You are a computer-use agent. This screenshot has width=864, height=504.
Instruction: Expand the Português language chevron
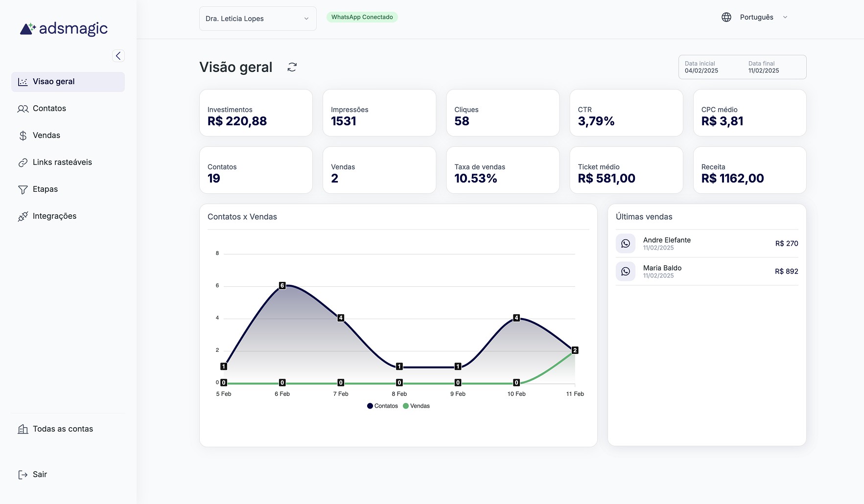point(785,17)
